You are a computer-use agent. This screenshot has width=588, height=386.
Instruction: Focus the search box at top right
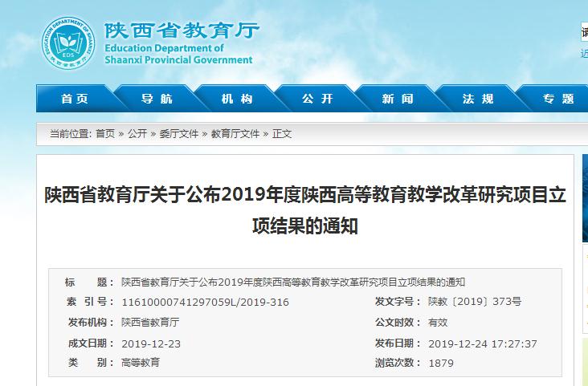(584, 33)
